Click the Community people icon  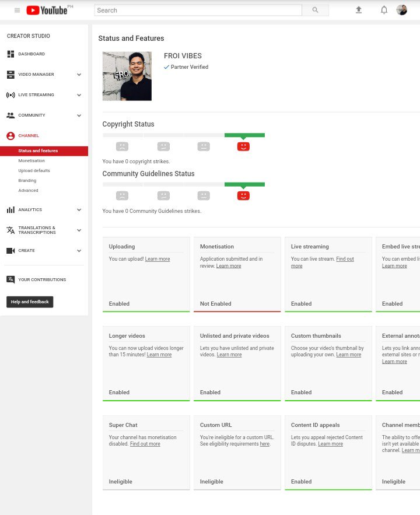pos(10,115)
